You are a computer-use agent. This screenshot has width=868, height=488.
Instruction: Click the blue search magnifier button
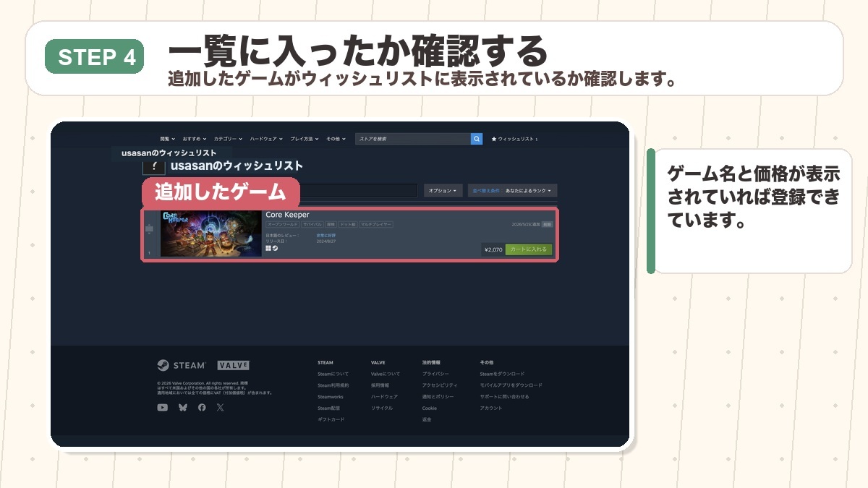pos(476,139)
